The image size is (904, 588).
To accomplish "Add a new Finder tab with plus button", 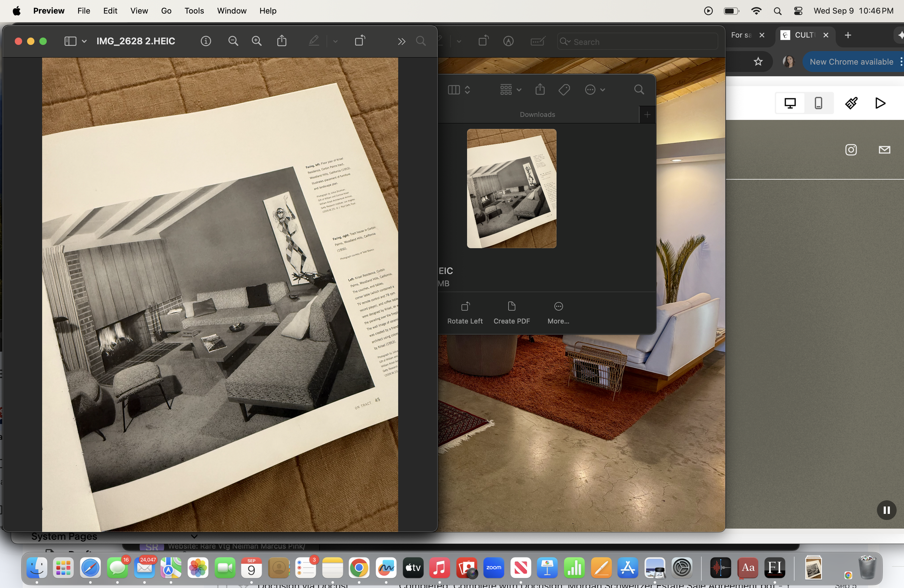I will [x=647, y=114].
